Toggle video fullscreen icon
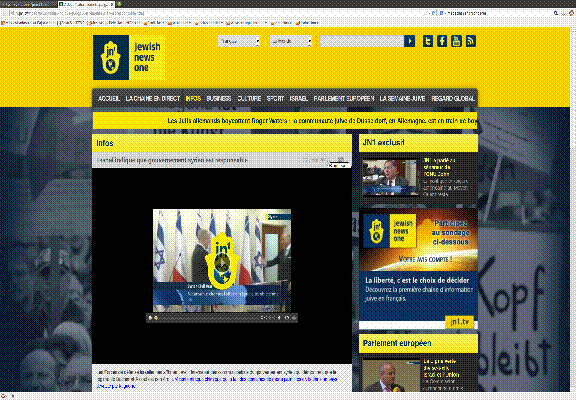Viewport: 576px width, 400px height. click(294, 318)
